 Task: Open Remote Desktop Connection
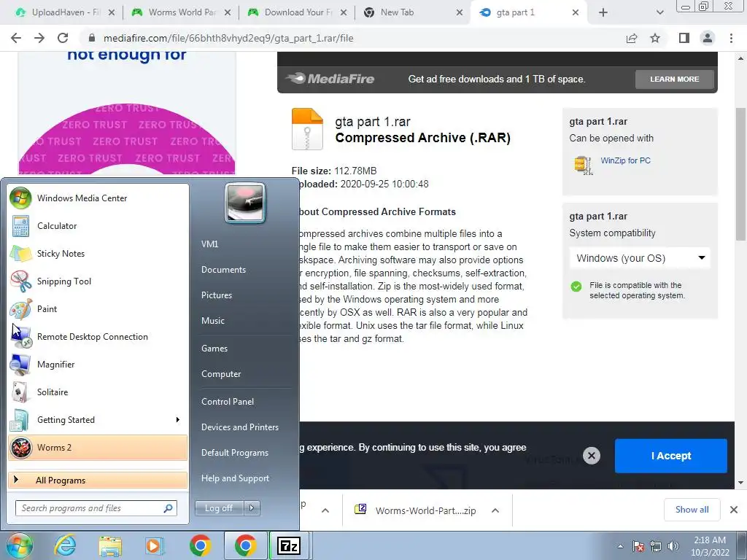(98, 337)
